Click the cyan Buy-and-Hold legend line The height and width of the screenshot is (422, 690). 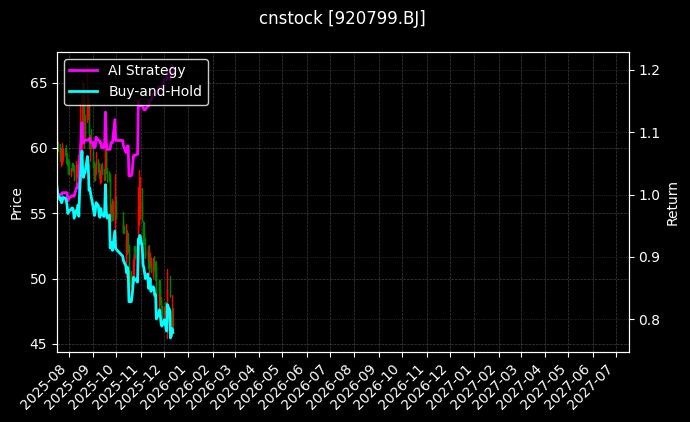pos(84,91)
